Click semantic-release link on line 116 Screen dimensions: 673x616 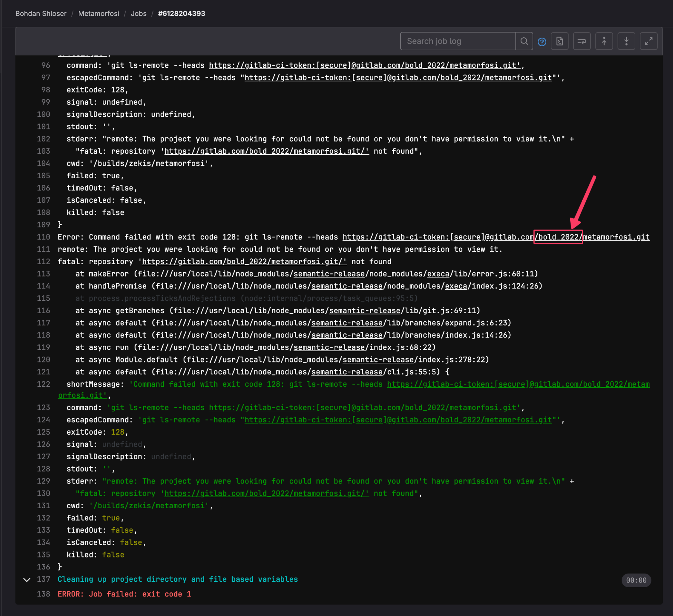click(365, 311)
